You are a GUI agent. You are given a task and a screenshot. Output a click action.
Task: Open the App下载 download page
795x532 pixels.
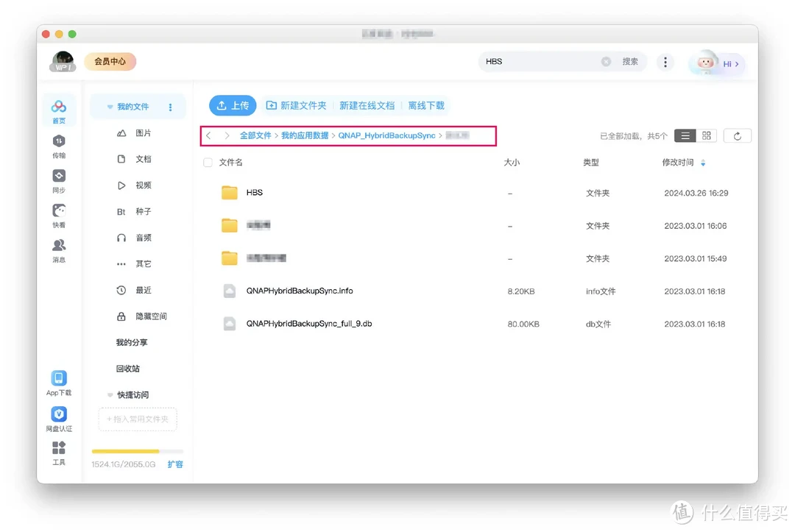(59, 382)
